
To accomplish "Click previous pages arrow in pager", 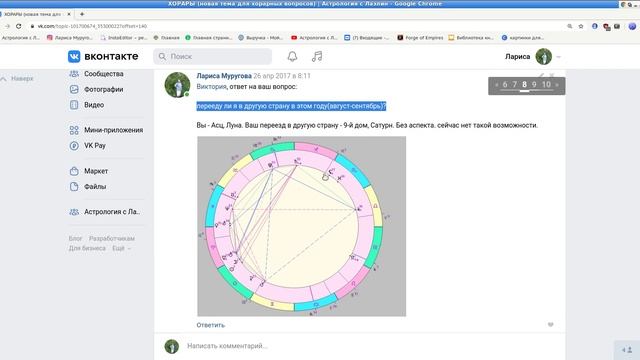I will click(496, 85).
